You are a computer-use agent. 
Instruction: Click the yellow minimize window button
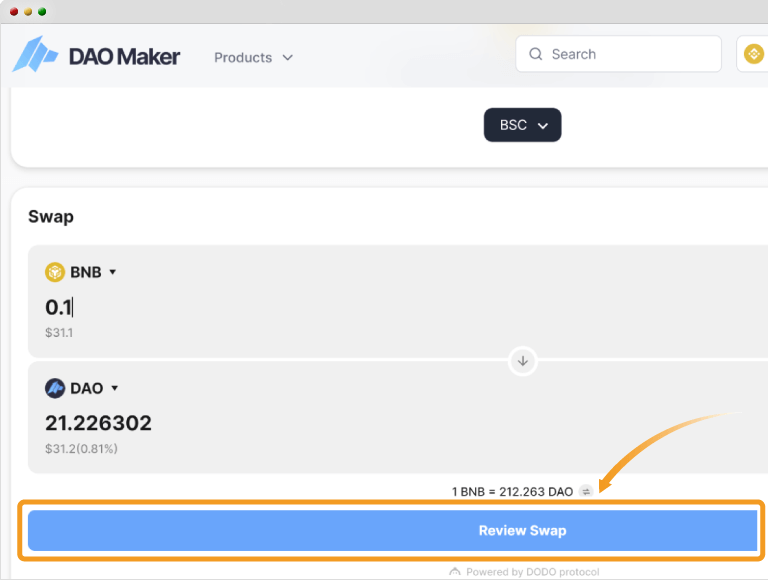(x=28, y=11)
